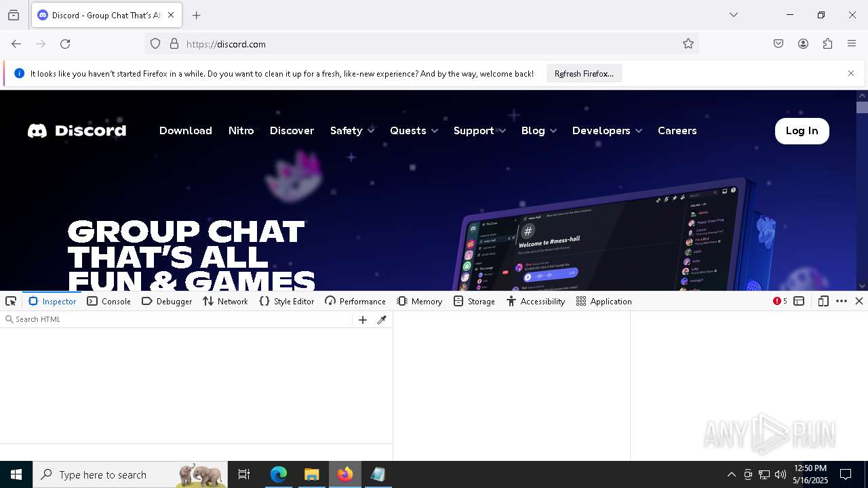Click the Refresh Firefox button
The width and height of the screenshot is (868, 488).
pos(584,73)
